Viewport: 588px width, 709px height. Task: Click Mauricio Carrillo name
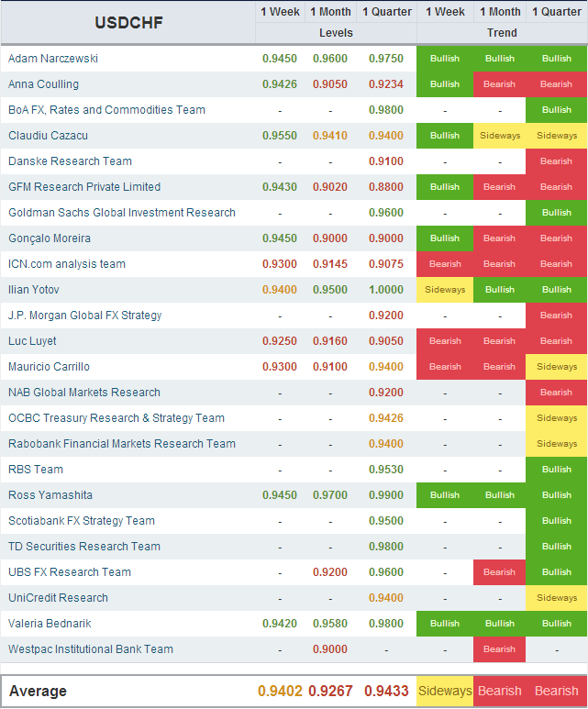[49, 367]
